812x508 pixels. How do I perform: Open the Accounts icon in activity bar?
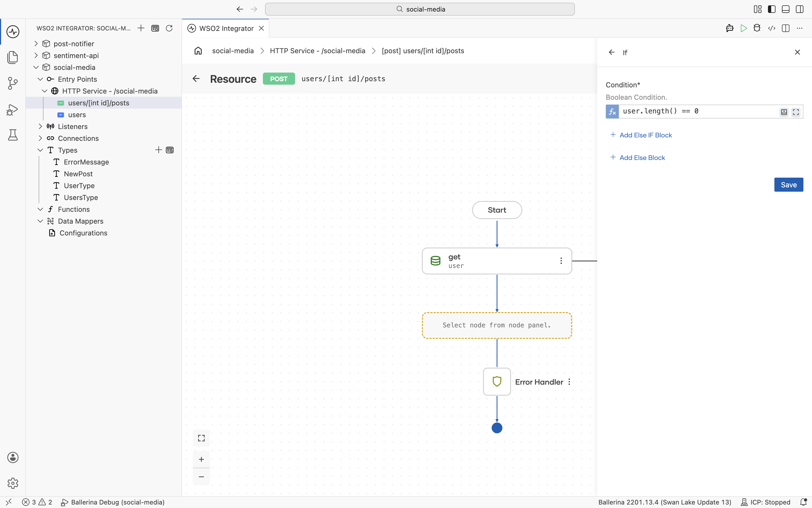point(13,457)
